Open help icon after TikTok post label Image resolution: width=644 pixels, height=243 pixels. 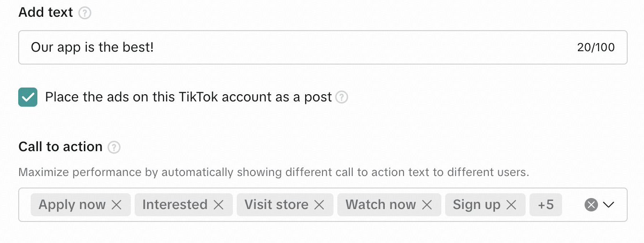pyautogui.click(x=342, y=98)
